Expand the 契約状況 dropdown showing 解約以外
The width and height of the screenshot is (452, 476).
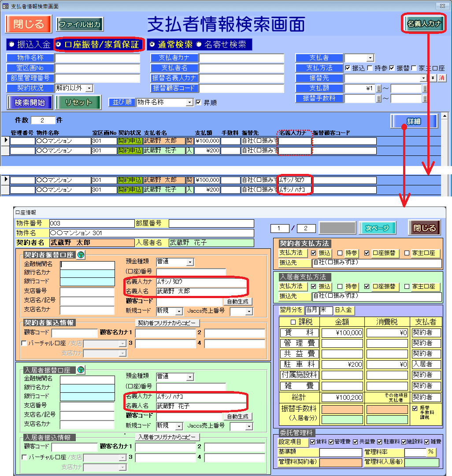89,88
